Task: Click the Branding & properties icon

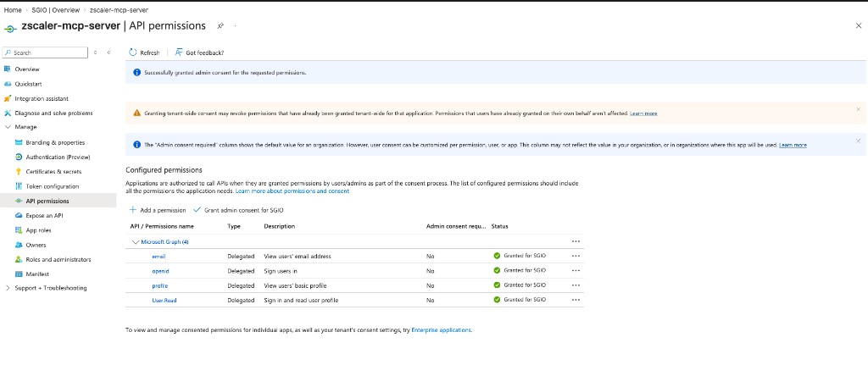Action: (19, 142)
